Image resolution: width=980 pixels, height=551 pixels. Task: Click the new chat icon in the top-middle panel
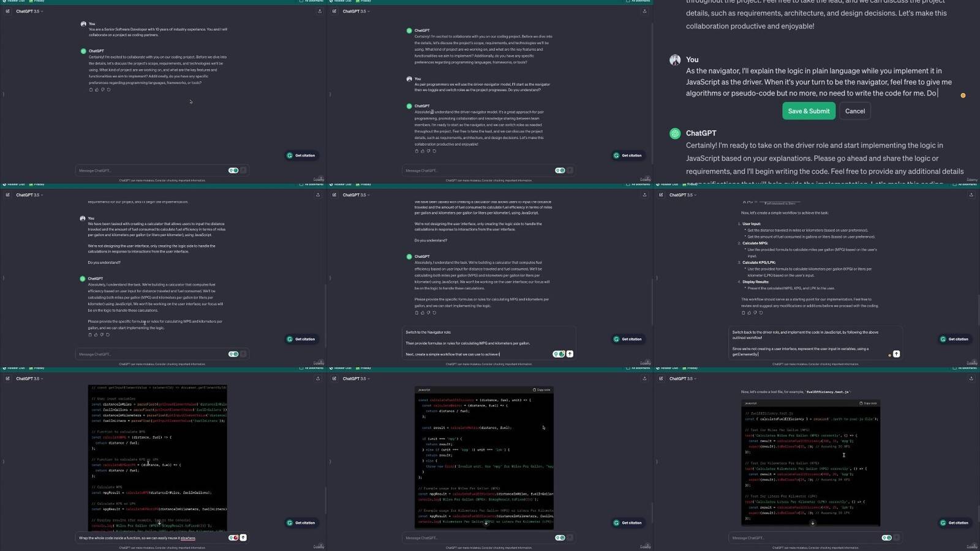(x=334, y=11)
